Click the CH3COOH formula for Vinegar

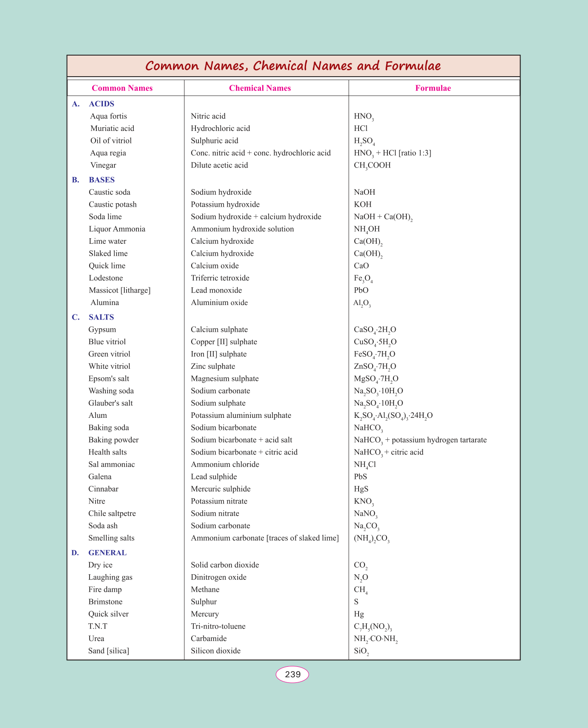coord(372,165)
